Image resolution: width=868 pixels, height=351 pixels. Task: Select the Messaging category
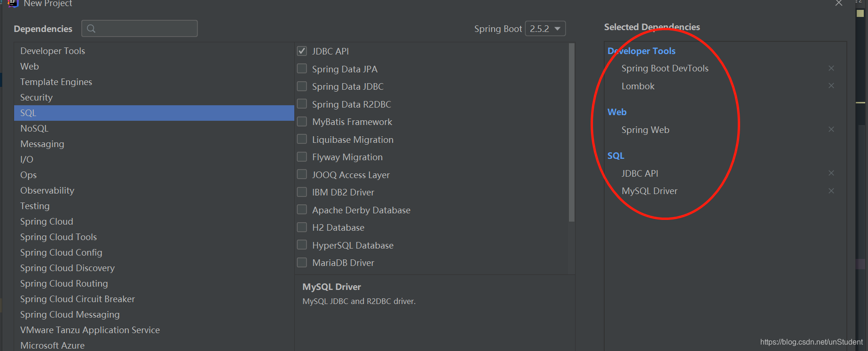tap(154, 144)
